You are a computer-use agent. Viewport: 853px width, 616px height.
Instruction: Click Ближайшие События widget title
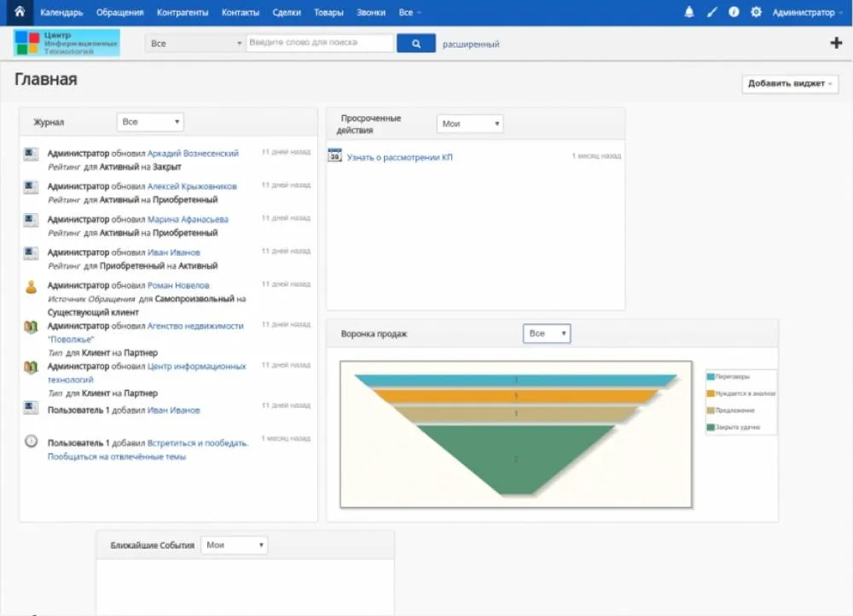(153, 545)
